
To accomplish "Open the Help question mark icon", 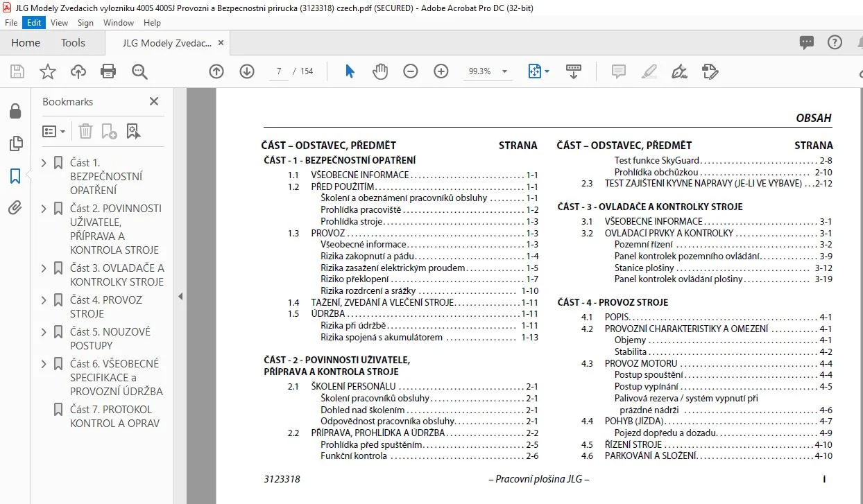I will point(835,42).
